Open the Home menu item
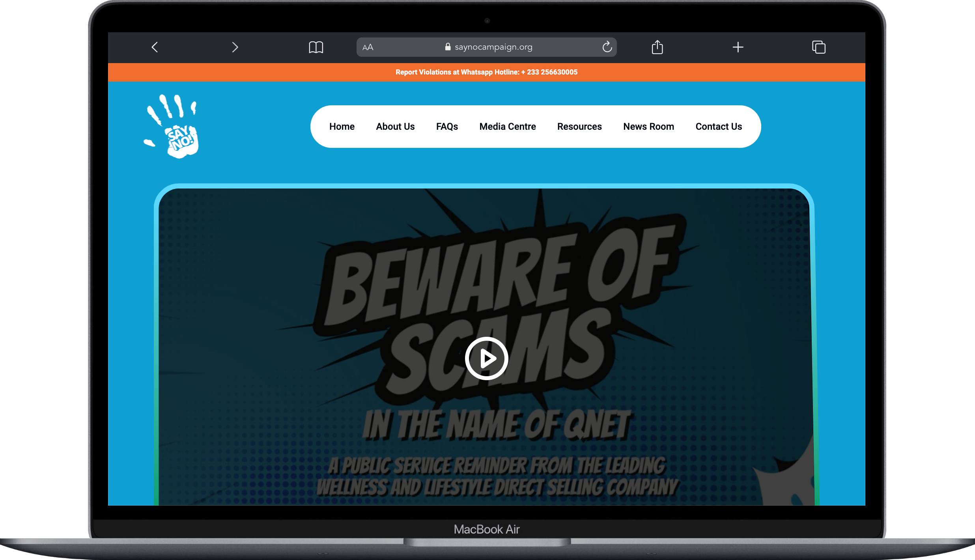Screen dimensions: 975x560 (x=342, y=127)
